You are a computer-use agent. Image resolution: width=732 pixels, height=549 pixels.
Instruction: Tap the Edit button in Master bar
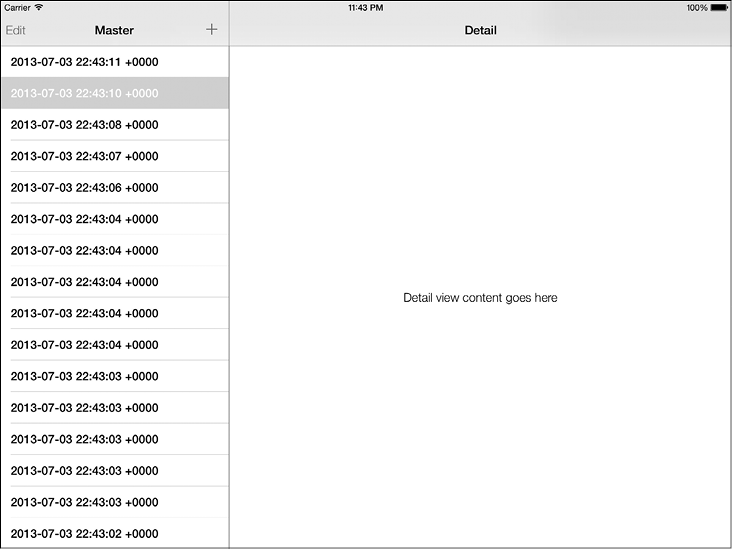pos(16,30)
